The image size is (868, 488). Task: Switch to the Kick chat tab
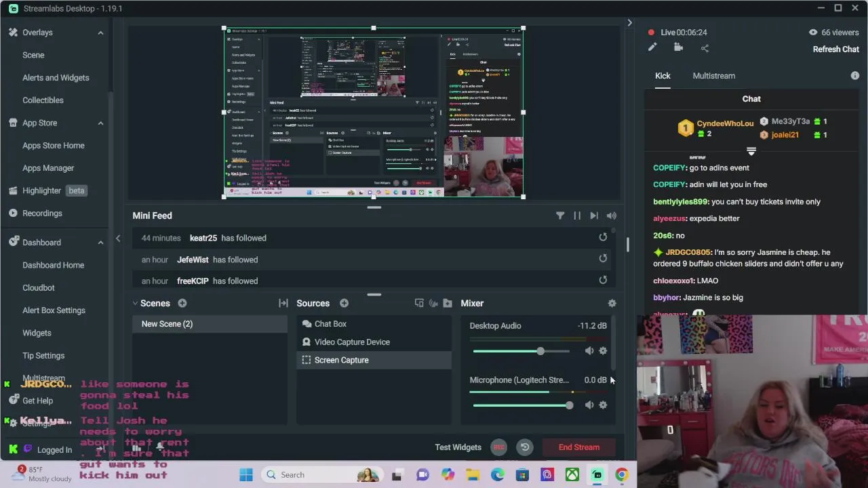pyautogui.click(x=663, y=76)
